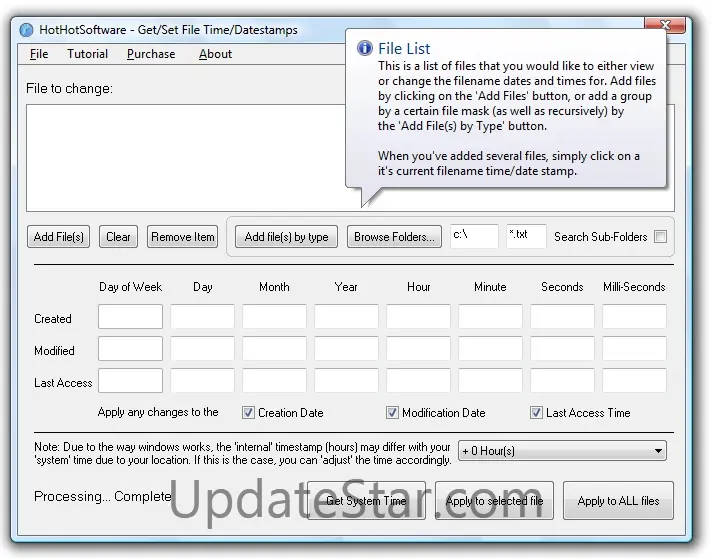Click the Modified Seconds field
Image resolution: width=712 pixels, height=558 pixels.
(x=562, y=348)
